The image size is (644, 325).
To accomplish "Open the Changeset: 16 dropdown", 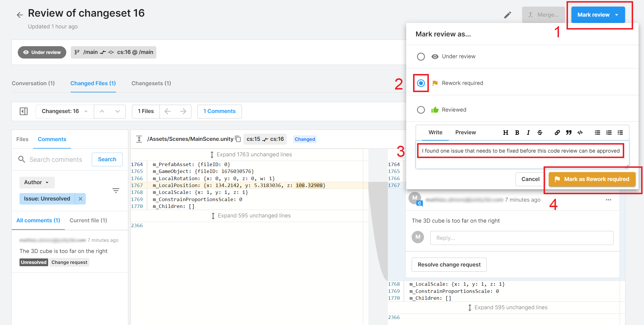I will [x=65, y=111].
